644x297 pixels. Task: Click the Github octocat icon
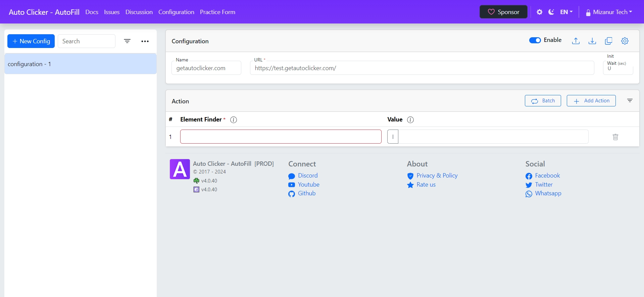[292, 194]
